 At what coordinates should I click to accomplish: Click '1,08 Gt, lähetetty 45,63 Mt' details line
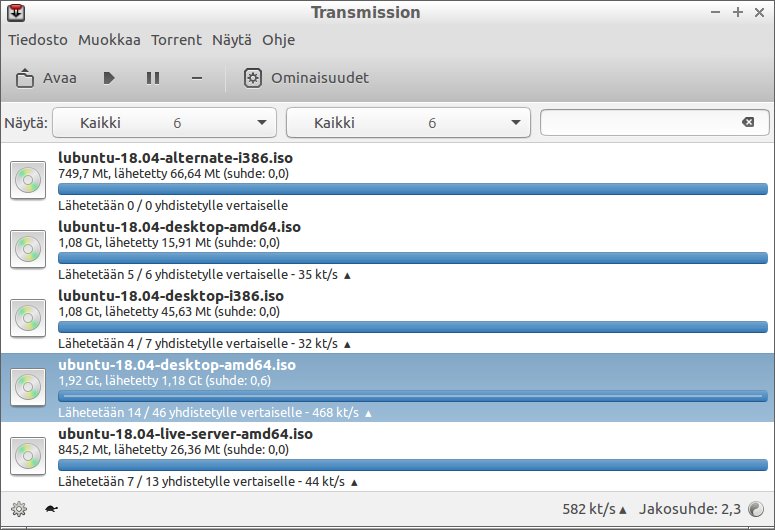tap(169, 311)
